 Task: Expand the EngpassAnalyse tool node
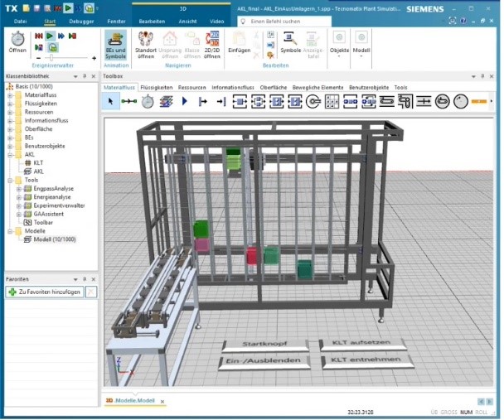point(19,189)
